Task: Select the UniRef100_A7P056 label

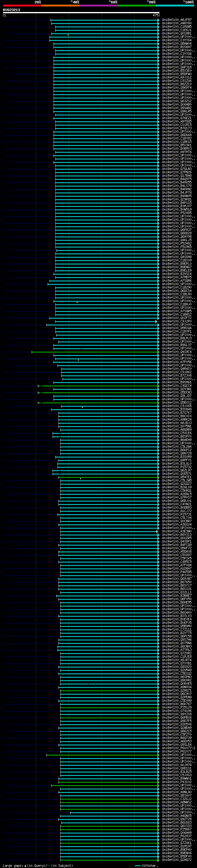Action: coord(177,362)
